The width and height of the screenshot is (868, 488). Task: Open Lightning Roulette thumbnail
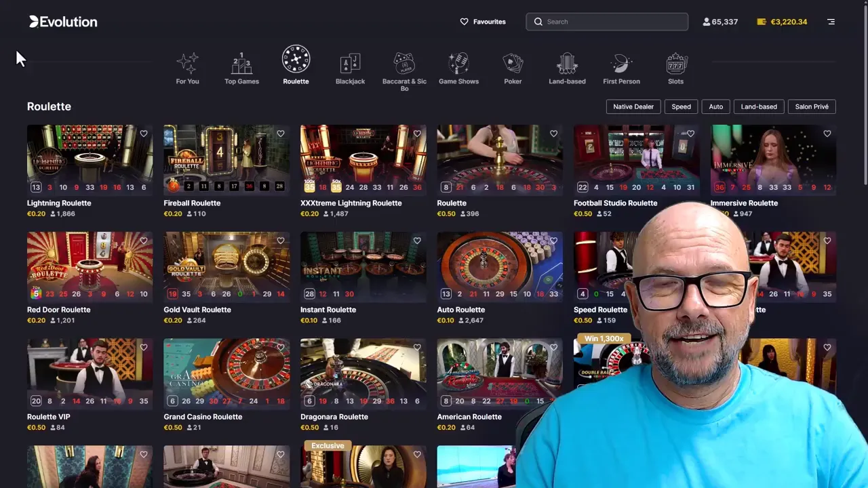[90, 159]
